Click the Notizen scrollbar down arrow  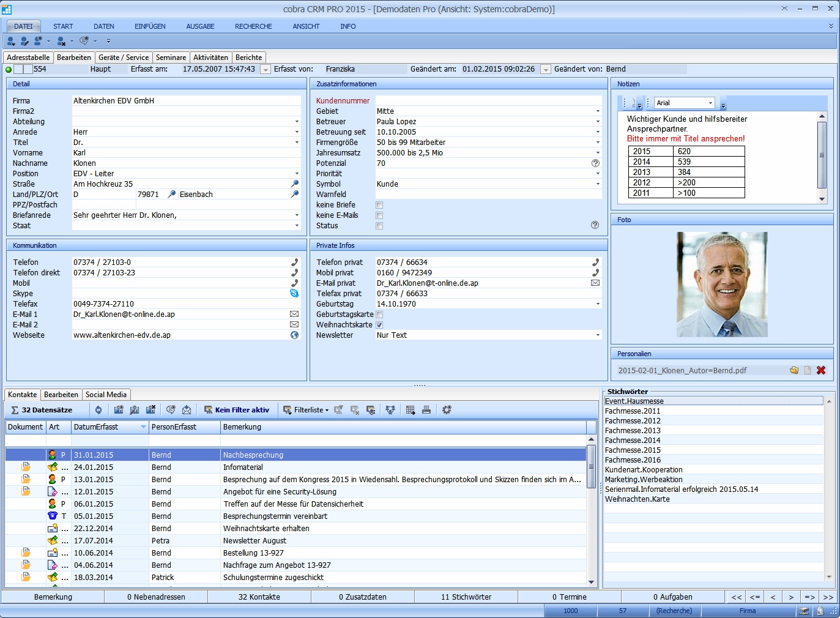pos(822,199)
